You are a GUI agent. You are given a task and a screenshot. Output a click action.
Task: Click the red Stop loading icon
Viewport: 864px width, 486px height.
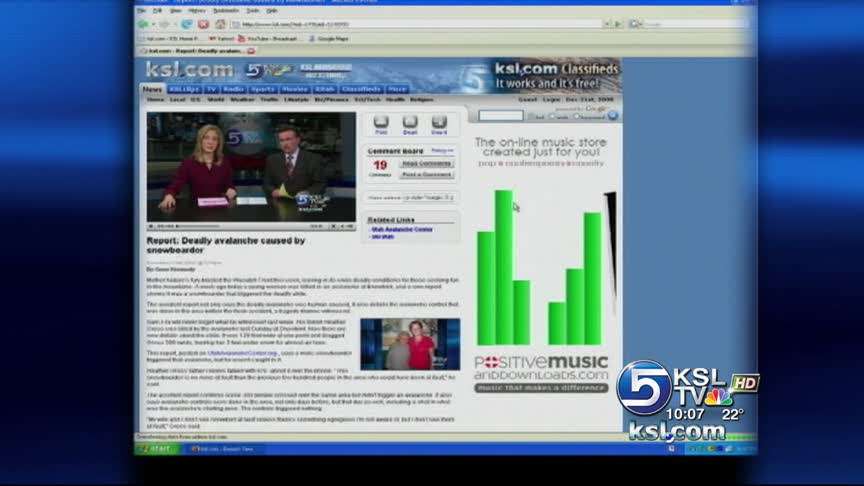pos(203,24)
